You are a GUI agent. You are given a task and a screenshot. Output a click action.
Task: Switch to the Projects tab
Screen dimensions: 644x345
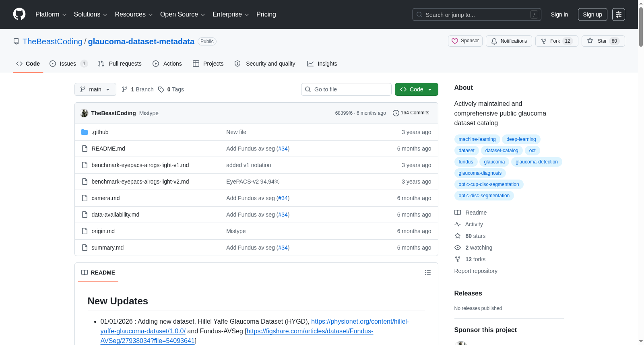pyautogui.click(x=208, y=64)
